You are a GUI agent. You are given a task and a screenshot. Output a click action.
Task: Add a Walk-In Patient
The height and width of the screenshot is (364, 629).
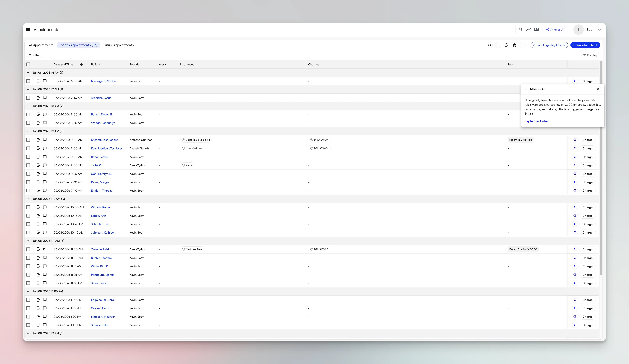pyautogui.click(x=585, y=45)
